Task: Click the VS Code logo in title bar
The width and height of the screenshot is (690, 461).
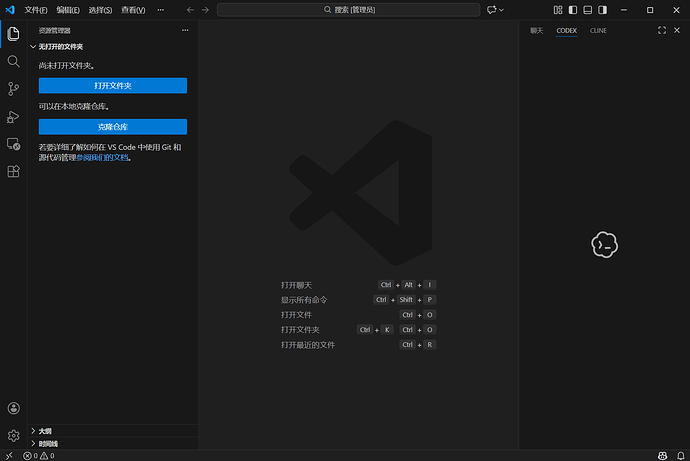Action: 10,10
